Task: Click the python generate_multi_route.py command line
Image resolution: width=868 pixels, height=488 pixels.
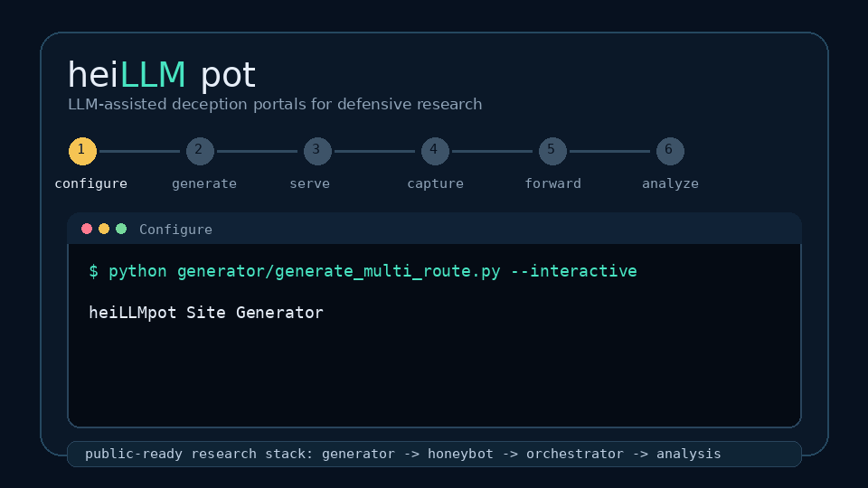Action: [x=363, y=271]
